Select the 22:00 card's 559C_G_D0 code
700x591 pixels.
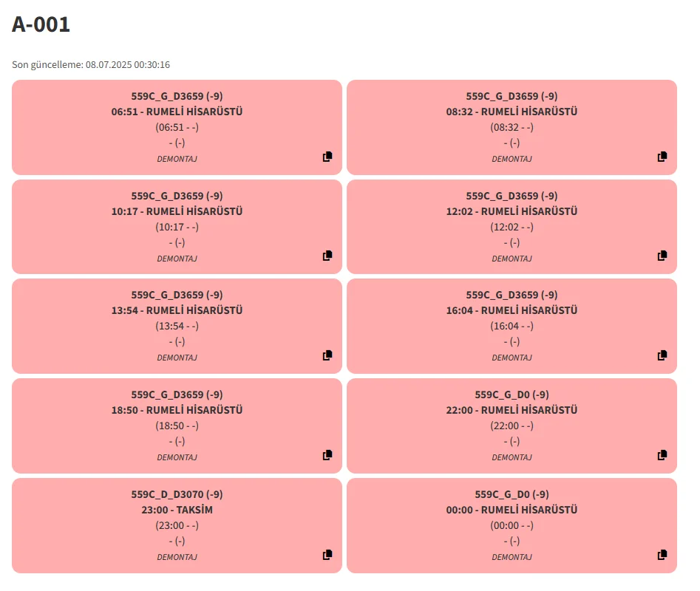pos(512,394)
